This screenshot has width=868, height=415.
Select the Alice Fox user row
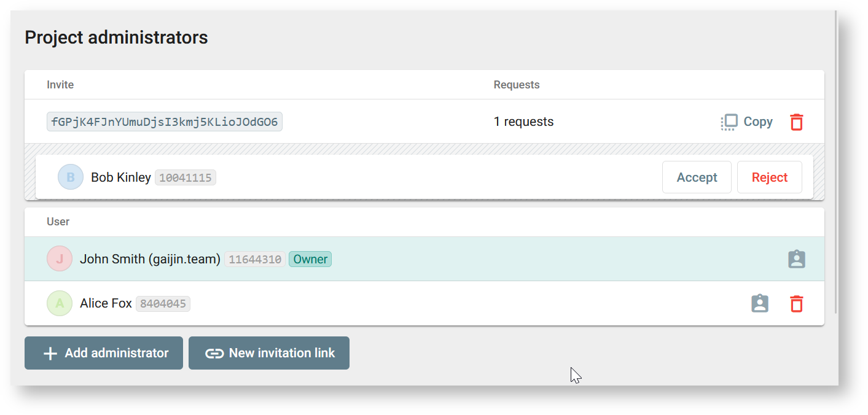pos(424,303)
